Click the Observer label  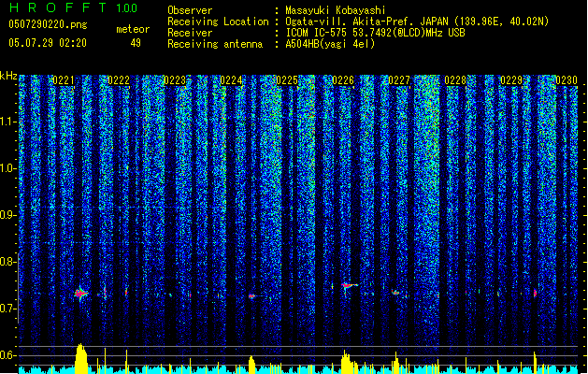click(190, 10)
